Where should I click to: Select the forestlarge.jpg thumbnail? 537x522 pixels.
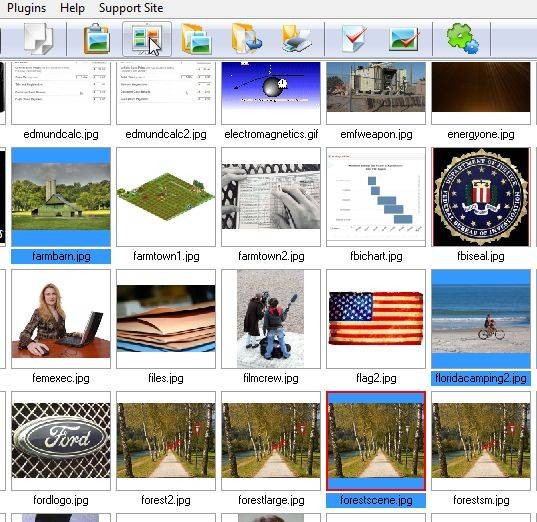tap(271, 441)
